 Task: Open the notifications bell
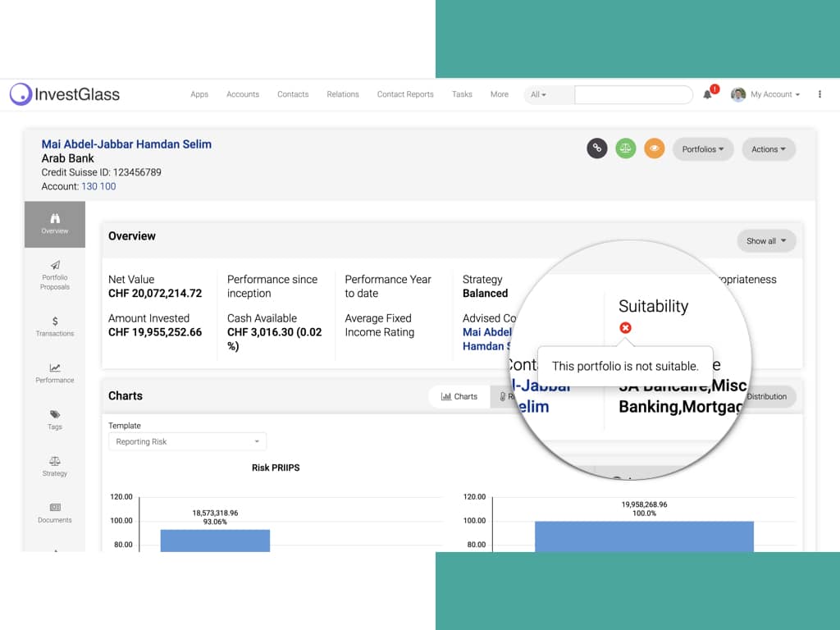click(708, 94)
